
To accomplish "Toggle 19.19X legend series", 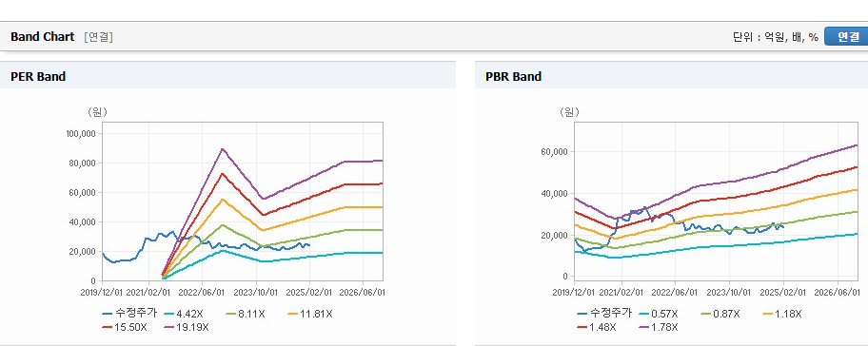I will click(186, 327).
